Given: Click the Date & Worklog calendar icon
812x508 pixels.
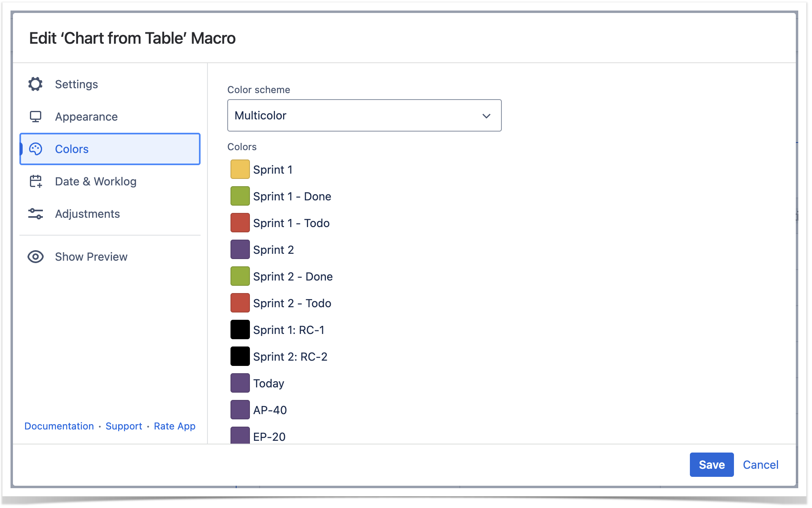Looking at the screenshot, I should point(36,181).
